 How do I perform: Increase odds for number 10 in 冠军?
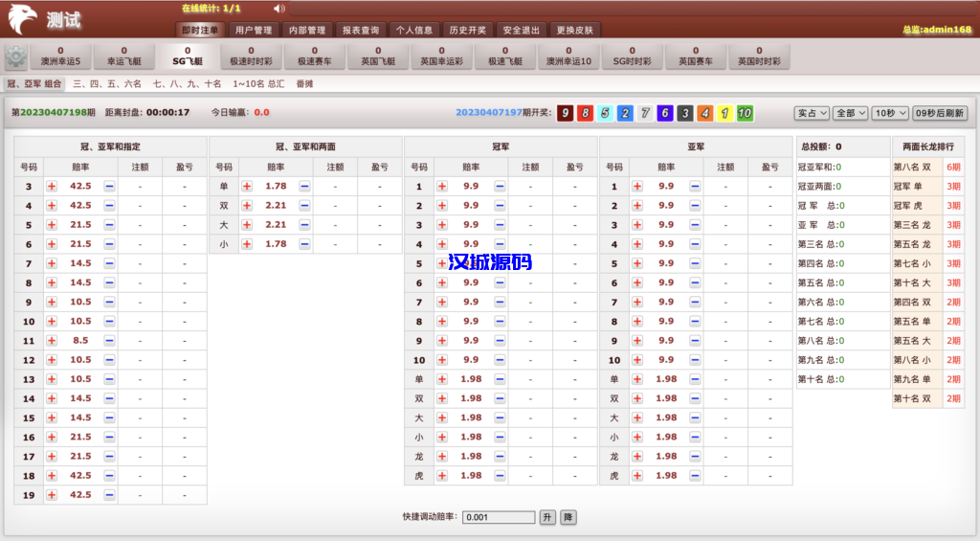coord(442,360)
